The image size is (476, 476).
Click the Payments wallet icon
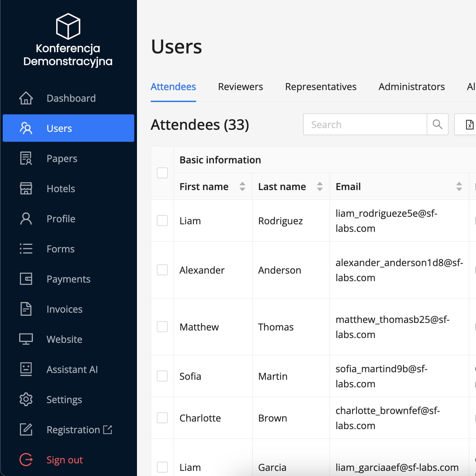tap(26, 279)
